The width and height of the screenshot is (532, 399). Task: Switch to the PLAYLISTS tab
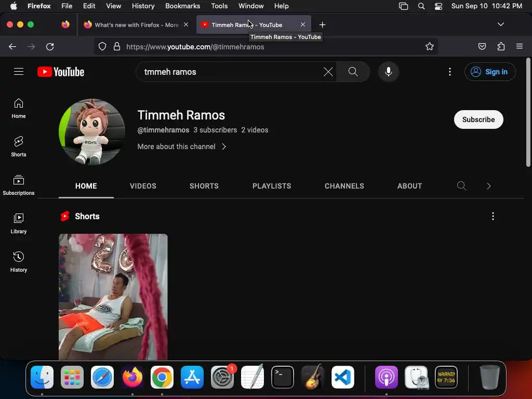coord(272,186)
